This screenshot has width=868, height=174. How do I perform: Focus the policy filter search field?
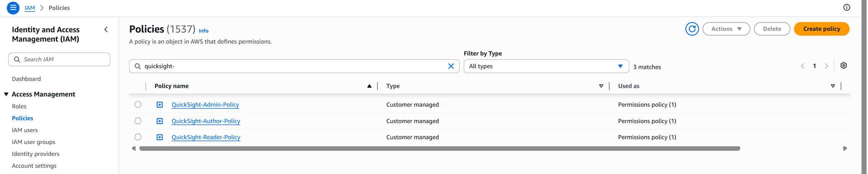(x=294, y=66)
